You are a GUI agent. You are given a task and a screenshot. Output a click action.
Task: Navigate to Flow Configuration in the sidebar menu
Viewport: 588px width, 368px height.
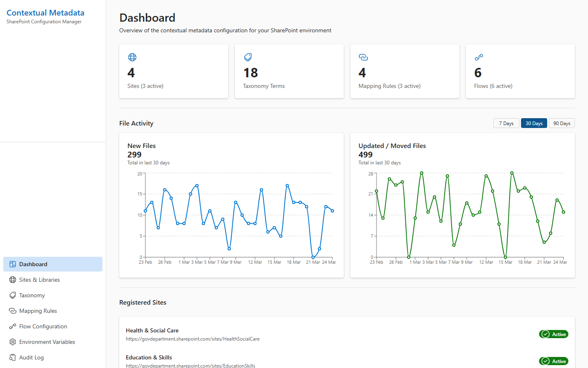click(x=43, y=326)
